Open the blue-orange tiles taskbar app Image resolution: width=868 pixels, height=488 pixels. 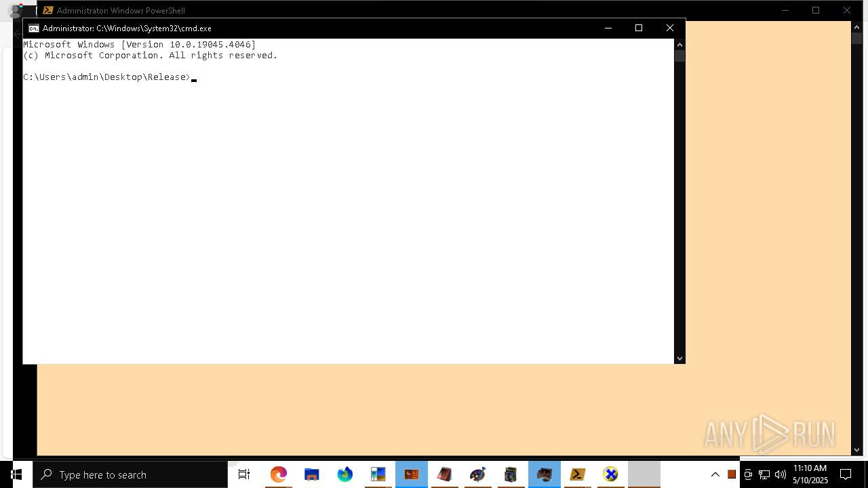[x=378, y=474]
